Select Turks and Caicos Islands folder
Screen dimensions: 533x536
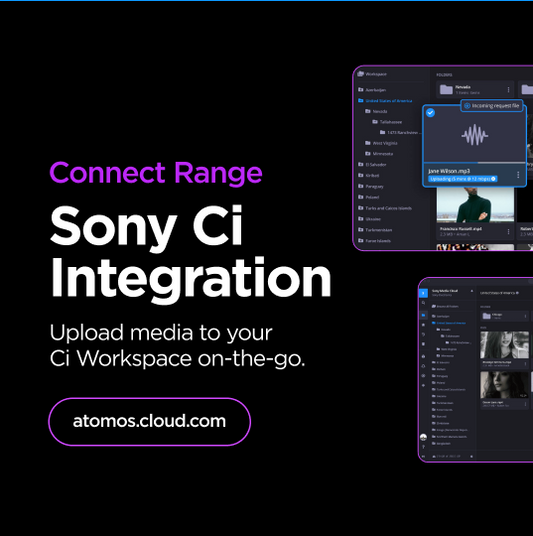(x=385, y=208)
